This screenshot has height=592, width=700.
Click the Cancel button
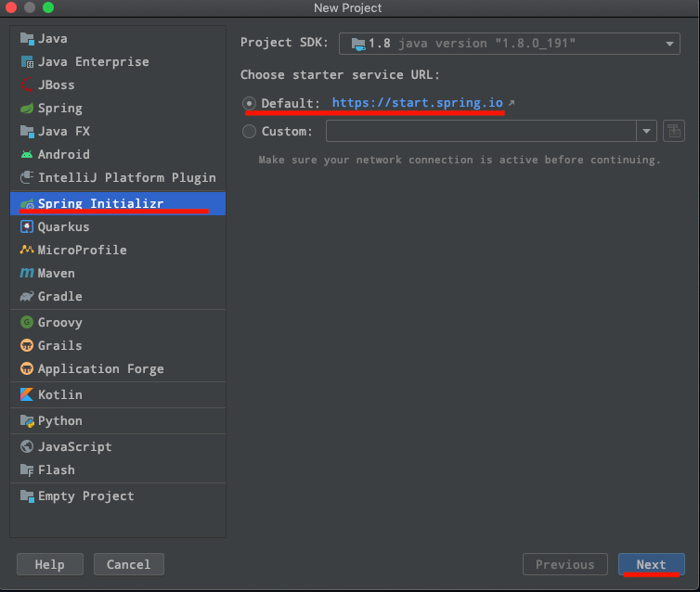click(x=128, y=564)
